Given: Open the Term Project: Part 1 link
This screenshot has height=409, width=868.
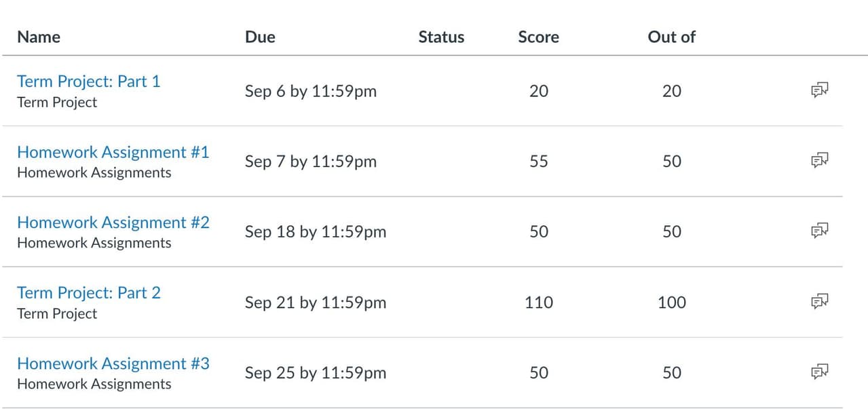Looking at the screenshot, I should pyautogui.click(x=89, y=81).
